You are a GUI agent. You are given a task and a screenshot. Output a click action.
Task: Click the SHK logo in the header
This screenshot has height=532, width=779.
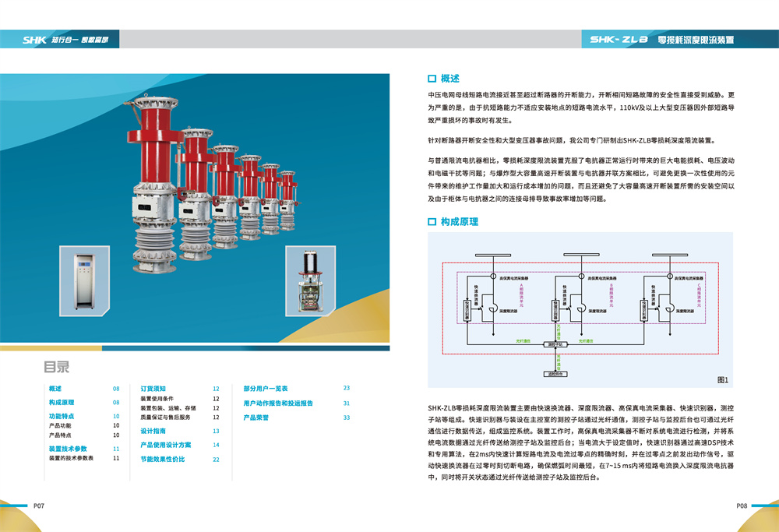[34, 40]
